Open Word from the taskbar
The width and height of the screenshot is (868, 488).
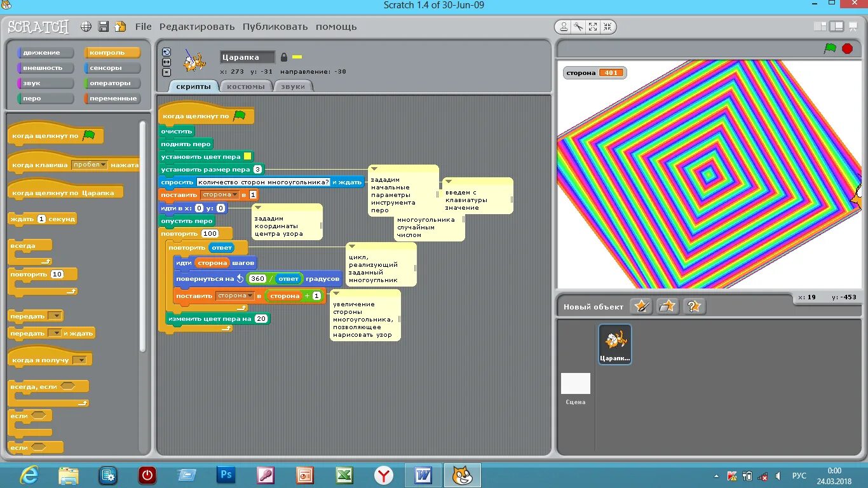(423, 475)
